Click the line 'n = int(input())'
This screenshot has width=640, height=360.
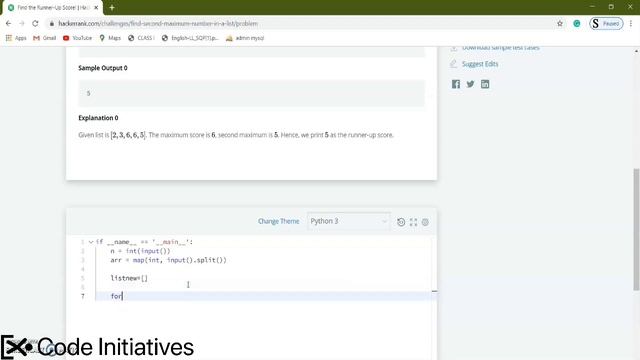click(x=140, y=251)
